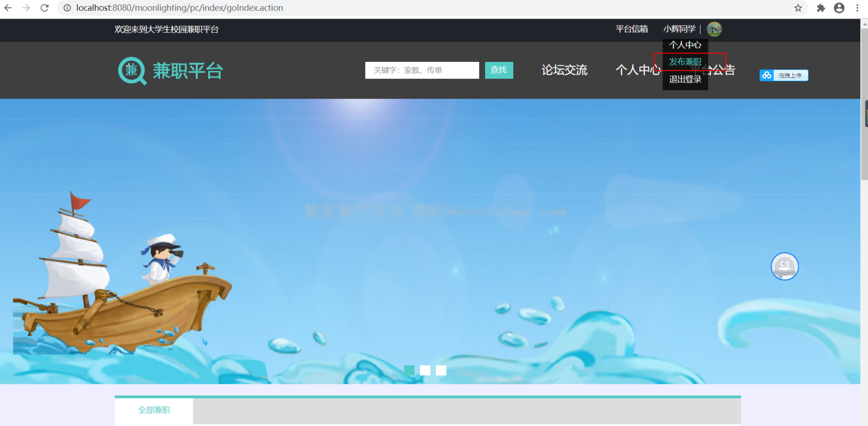This screenshot has width=868, height=426.
Task: Bookmark this page with the star icon
Action: coord(798,8)
